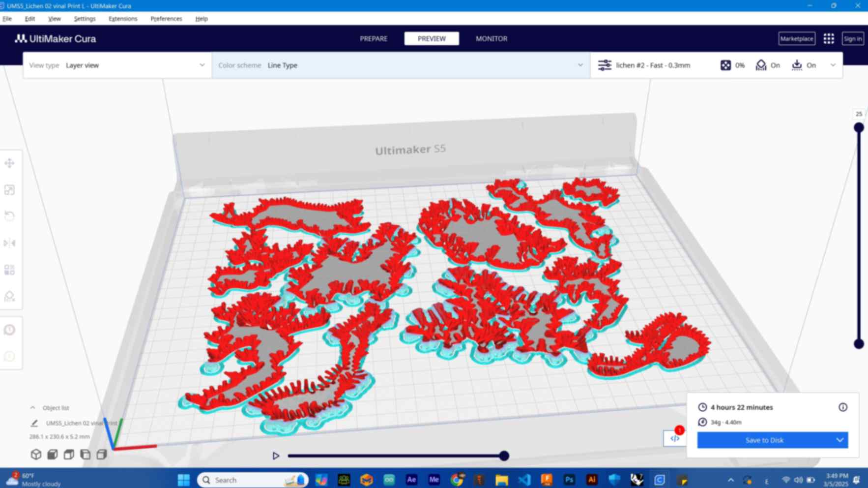Open Media Encoder from the taskbar

(x=434, y=480)
